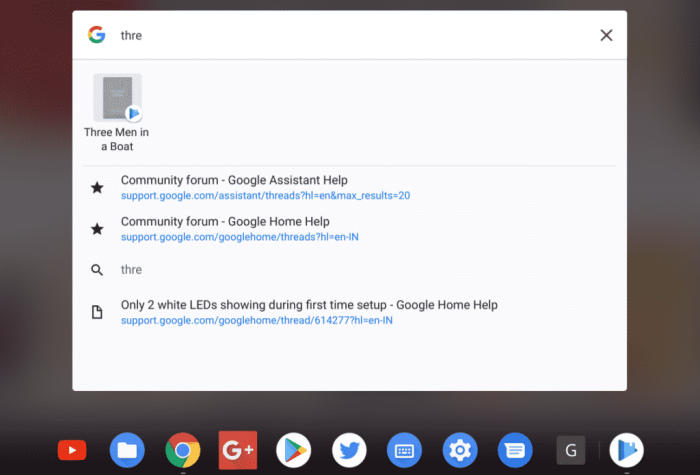
Task: Launch the Twitter app
Action: tap(349, 450)
